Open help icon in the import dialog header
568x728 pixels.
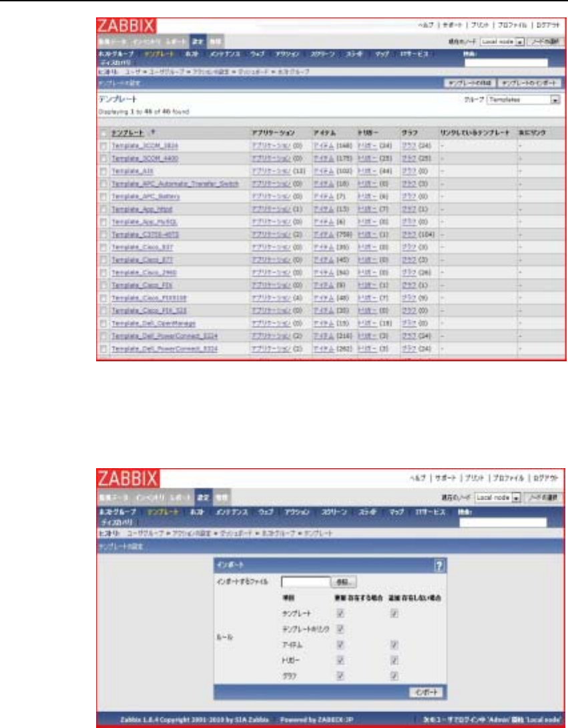point(439,565)
